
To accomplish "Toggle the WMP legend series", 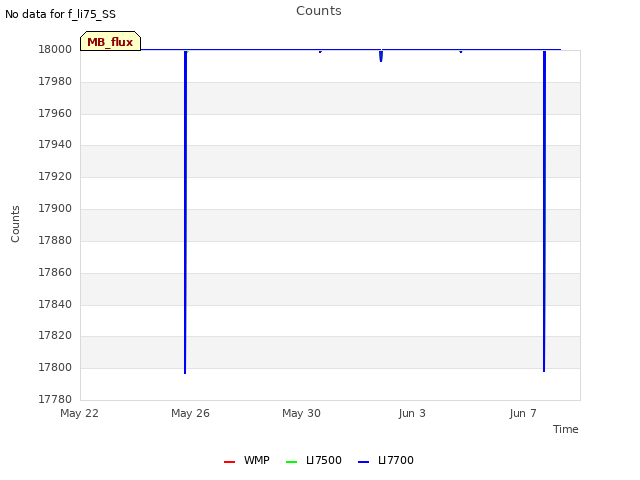I will coord(247,460).
